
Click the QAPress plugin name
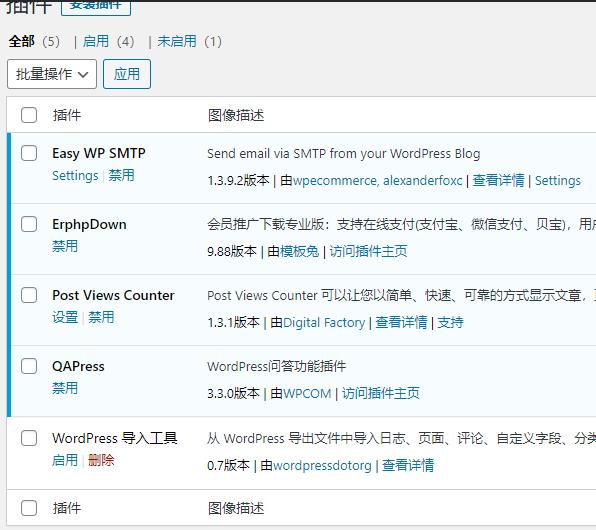click(x=78, y=367)
